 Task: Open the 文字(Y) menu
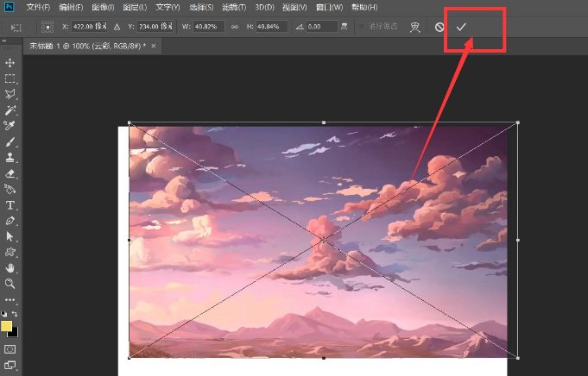pyautogui.click(x=168, y=7)
